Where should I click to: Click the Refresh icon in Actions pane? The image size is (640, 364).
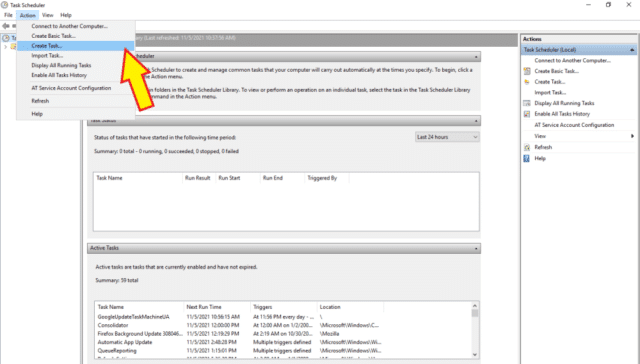pos(527,147)
